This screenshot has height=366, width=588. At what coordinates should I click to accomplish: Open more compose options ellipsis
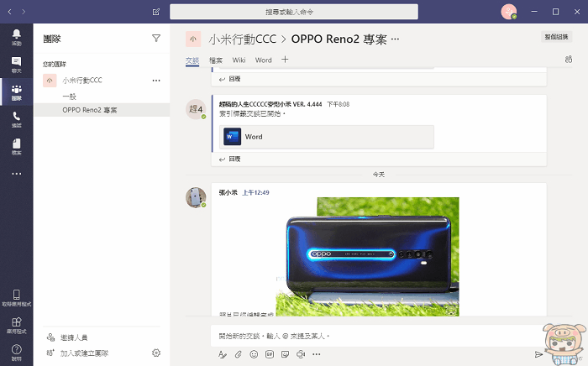tap(317, 354)
